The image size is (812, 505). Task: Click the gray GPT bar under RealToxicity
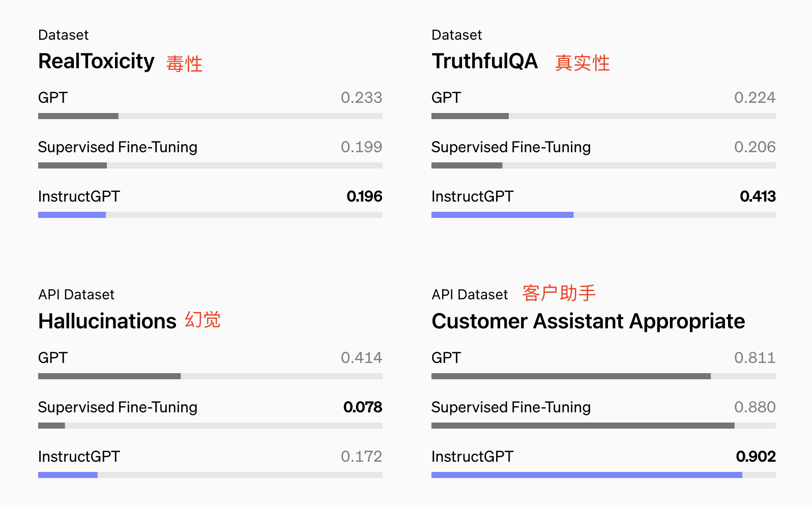(78, 116)
